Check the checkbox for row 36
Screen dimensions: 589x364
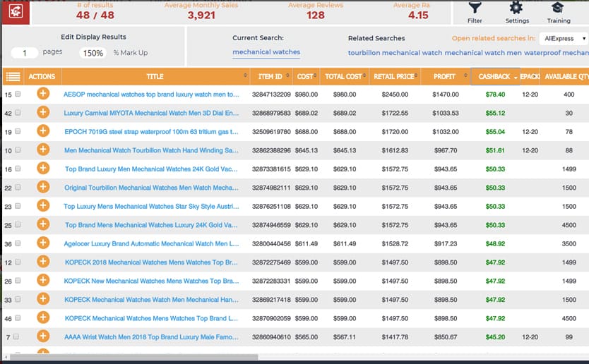18,243
